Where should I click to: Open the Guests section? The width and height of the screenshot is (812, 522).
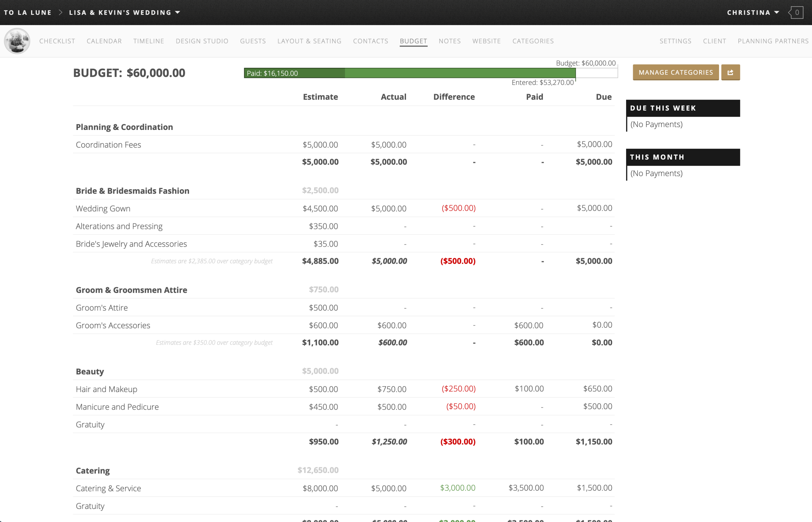click(x=253, y=41)
